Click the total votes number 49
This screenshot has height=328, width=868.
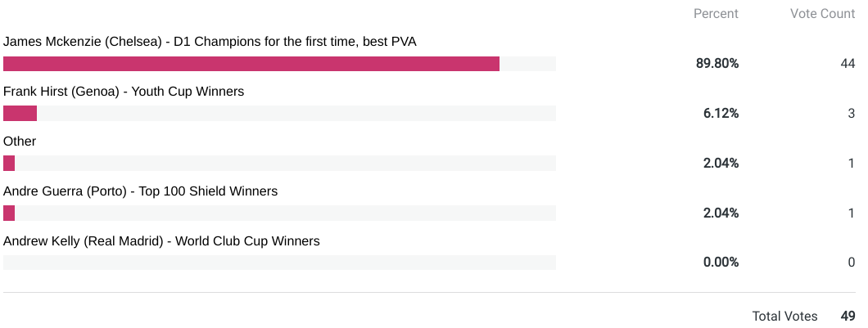click(x=848, y=316)
